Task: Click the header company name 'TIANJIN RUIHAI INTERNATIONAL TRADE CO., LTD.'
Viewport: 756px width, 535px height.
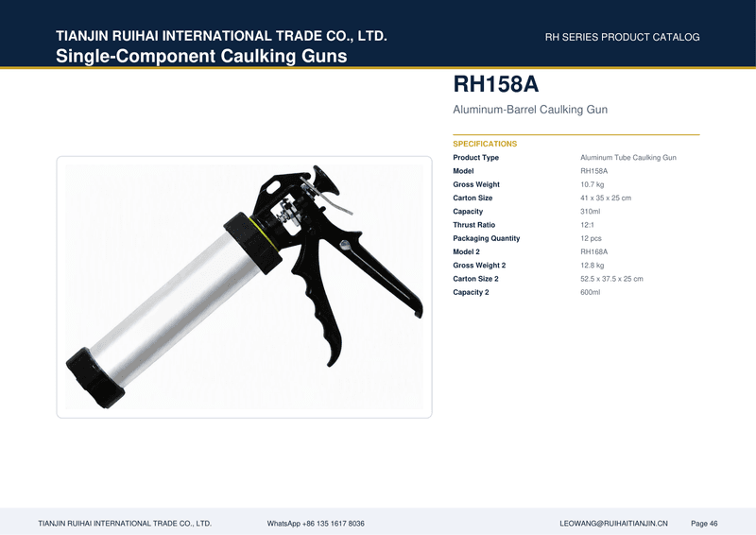Action: click(221, 36)
